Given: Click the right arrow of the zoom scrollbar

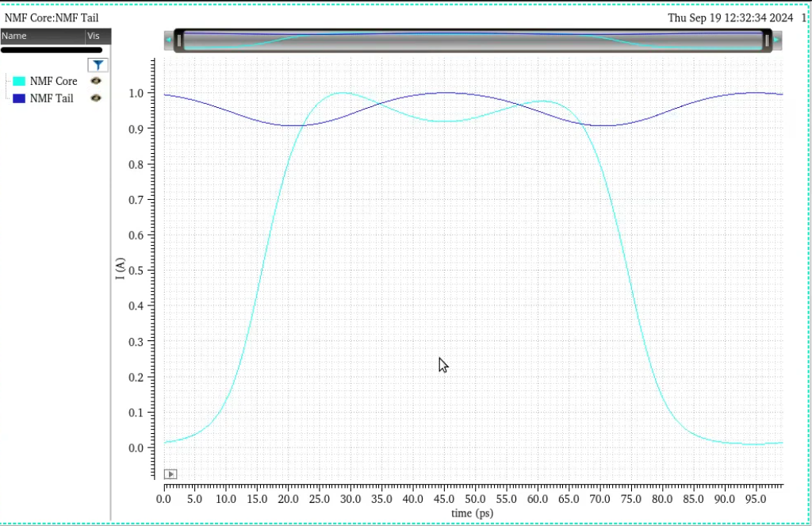Looking at the screenshot, I should 777,40.
